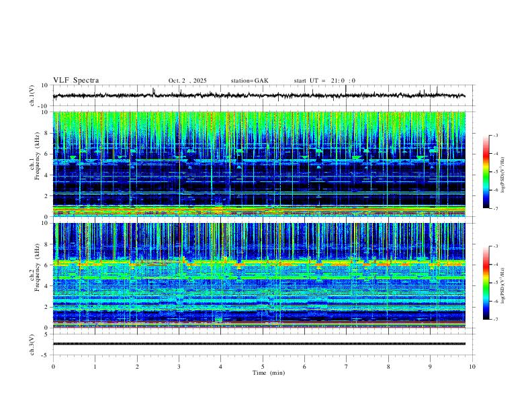The width and height of the screenshot is (532, 411).
Task: Click time axis tick label "10"
Action: point(472,367)
